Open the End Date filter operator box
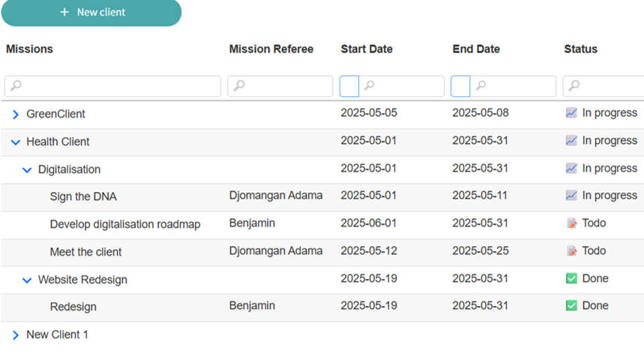The height and width of the screenshot is (363, 644). [x=460, y=86]
